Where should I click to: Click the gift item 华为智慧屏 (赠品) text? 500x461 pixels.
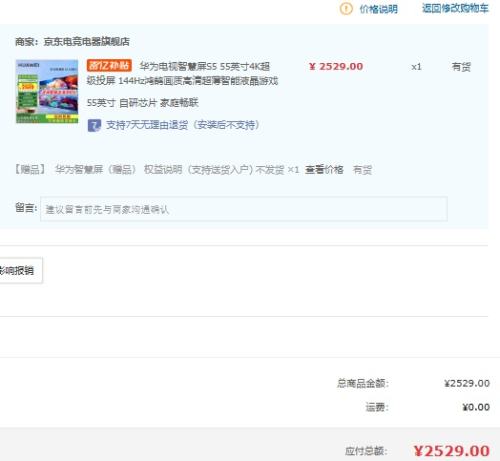point(96,170)
